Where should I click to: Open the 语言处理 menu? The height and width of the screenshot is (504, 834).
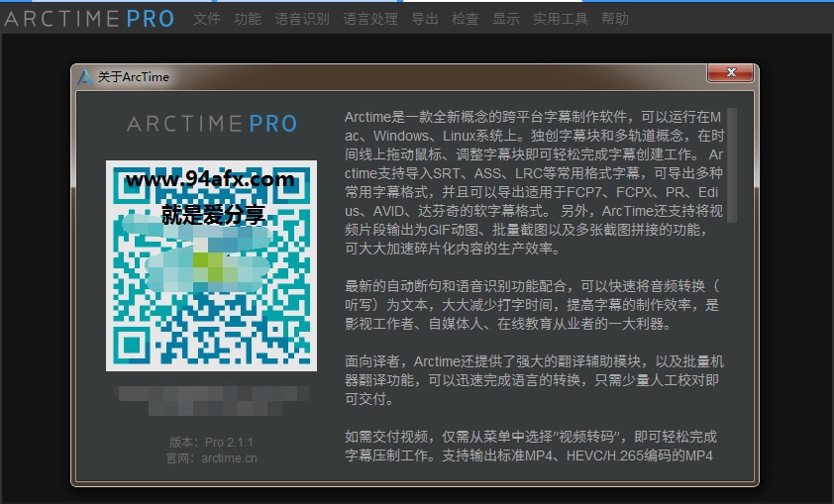point(370,19)
